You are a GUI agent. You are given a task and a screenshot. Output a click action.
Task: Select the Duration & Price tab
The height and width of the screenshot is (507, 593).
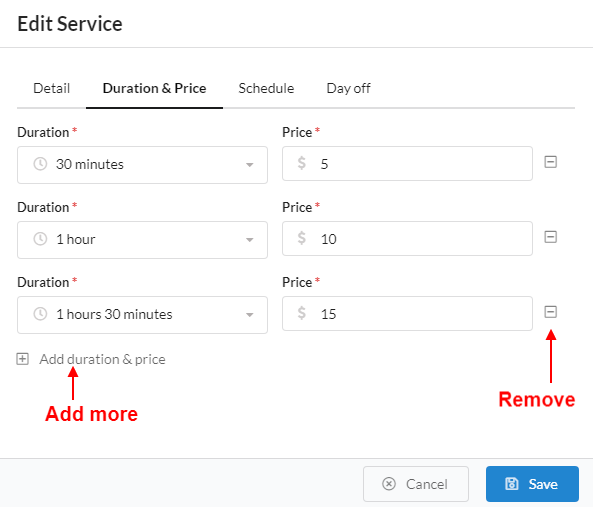[154, 88]
